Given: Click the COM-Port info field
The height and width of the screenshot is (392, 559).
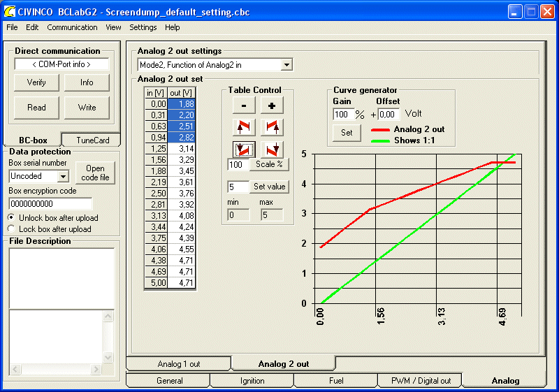Looking at the screenshot, I should coord(61,64).
